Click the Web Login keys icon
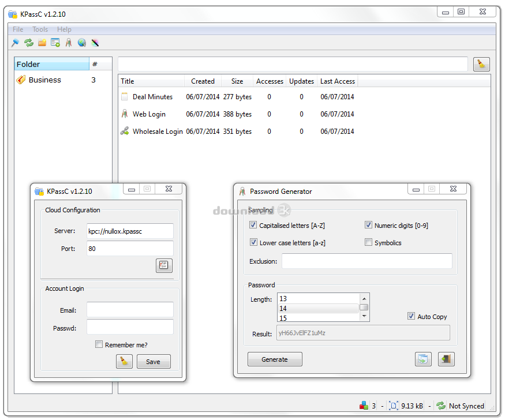Viewport: 505px width, 420px height. click(x=125, y=114)
